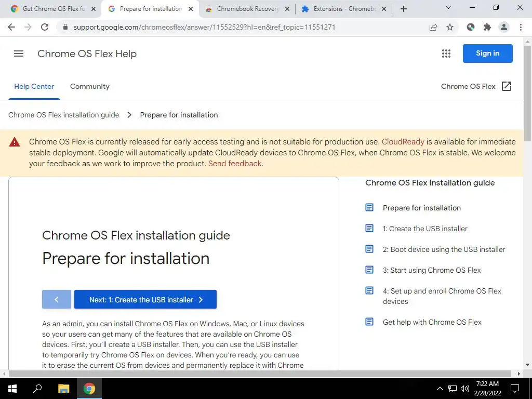Open sidebar link Prepare for installation
The width and height of the screenshot is (532, 399).
tap(422, 208)
